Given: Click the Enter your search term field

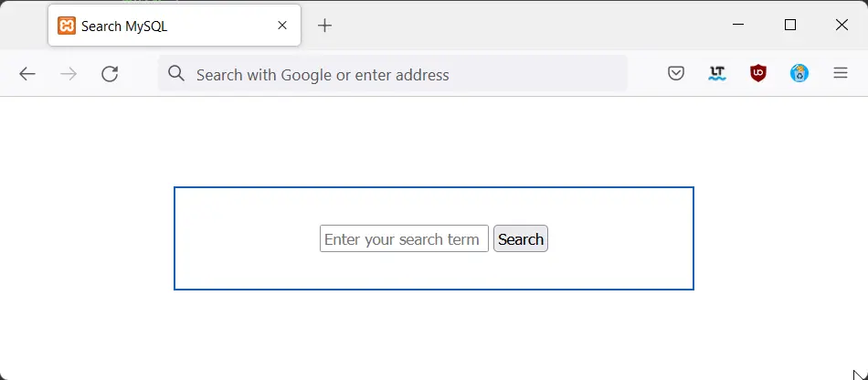Looking at the screenshot, I should [404, 238].
